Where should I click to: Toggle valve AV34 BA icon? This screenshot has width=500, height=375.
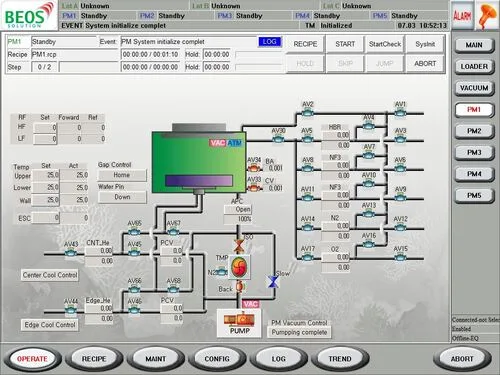point(254,168)
